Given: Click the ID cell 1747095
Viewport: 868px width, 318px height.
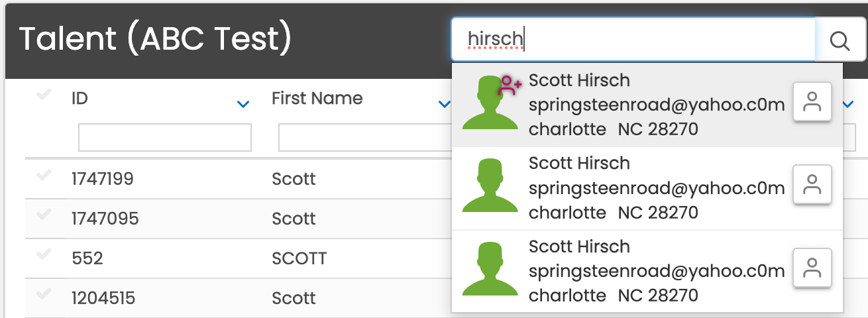Looking at the screenshot, I should pyautogui.click(x=105, y=218).
